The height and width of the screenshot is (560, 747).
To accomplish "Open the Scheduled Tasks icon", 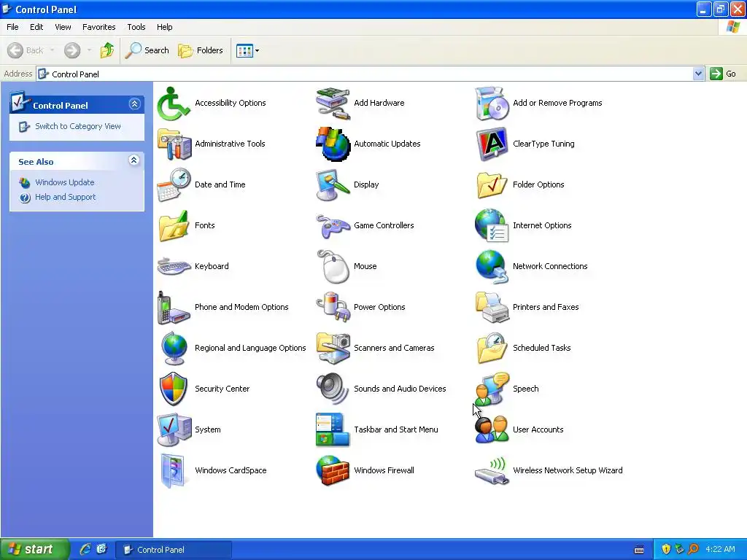I will point(492,348).
